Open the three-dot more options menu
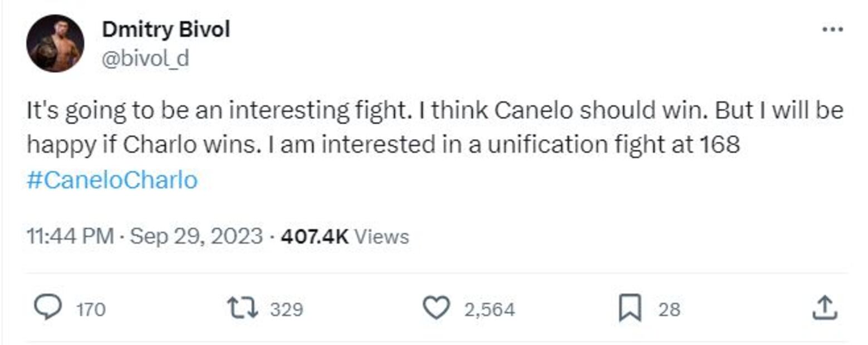The image size is (868, 345). point(832,29)
